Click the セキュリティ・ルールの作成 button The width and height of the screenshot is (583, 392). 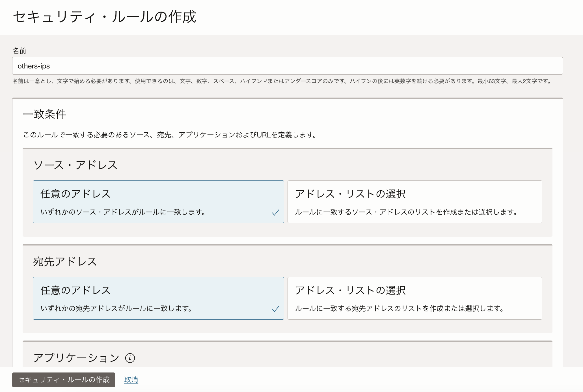click(64, 380)
